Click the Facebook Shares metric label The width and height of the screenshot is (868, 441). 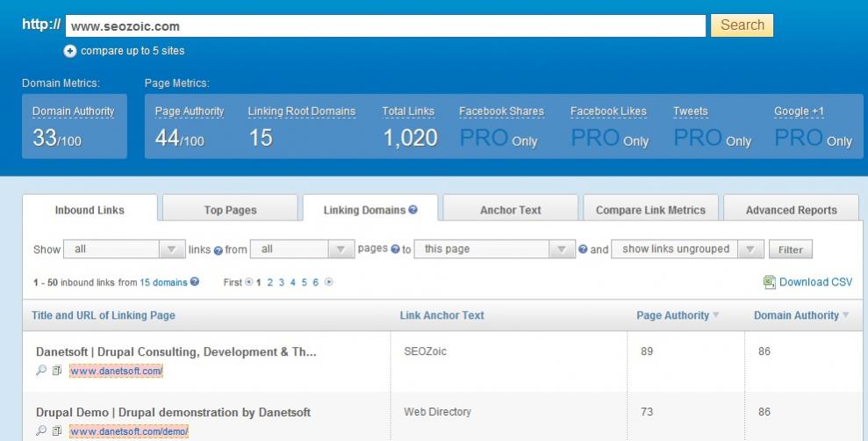point(501,111)
